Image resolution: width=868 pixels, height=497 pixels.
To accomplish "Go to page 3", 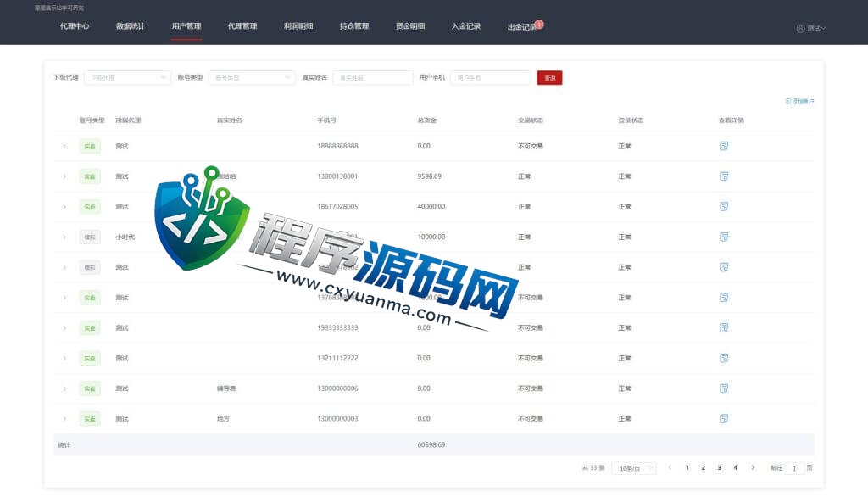I will (x=719, y=467).
